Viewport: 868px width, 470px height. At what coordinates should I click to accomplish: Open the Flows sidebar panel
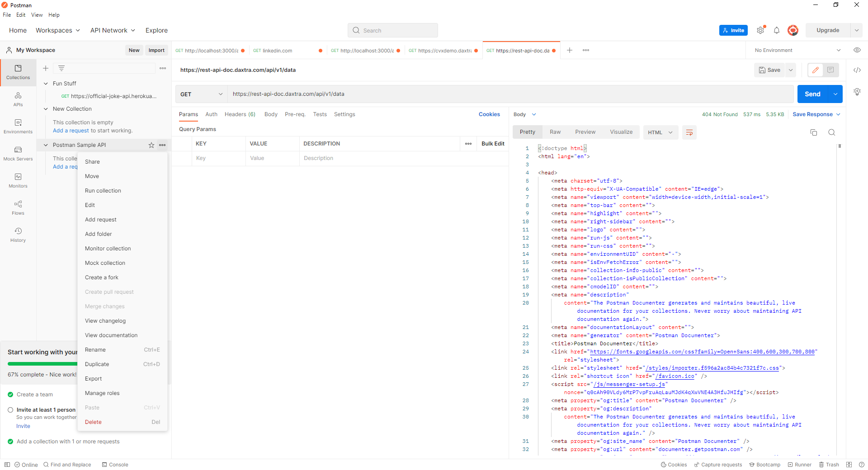coord(18,208)
